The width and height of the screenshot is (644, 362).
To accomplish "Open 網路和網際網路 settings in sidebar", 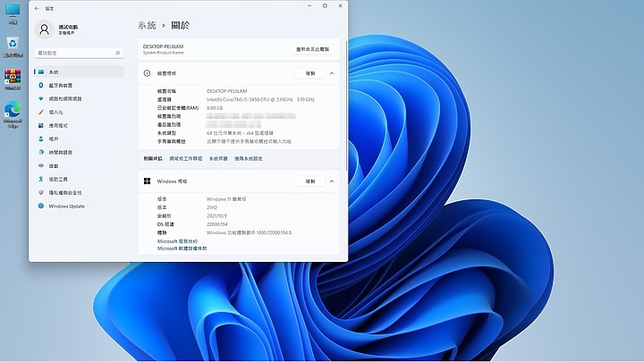I will [x=79, y=98].
